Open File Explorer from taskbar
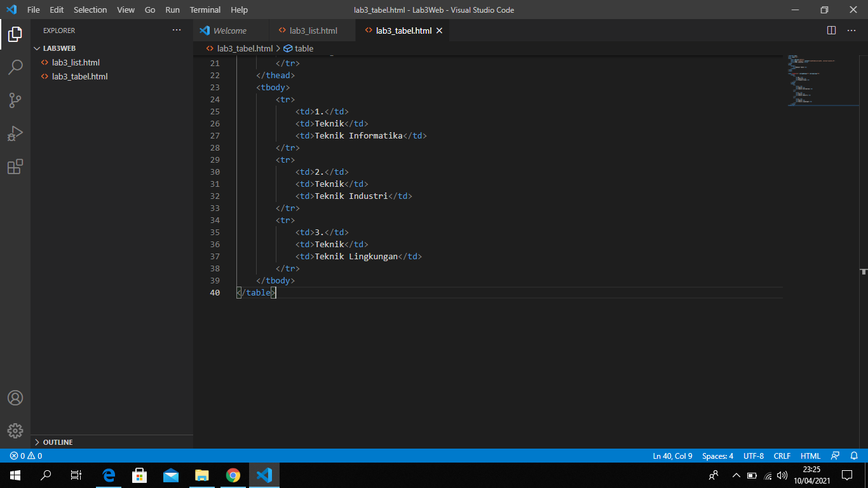The image size is (868, 488). click(x=202, y=475)
